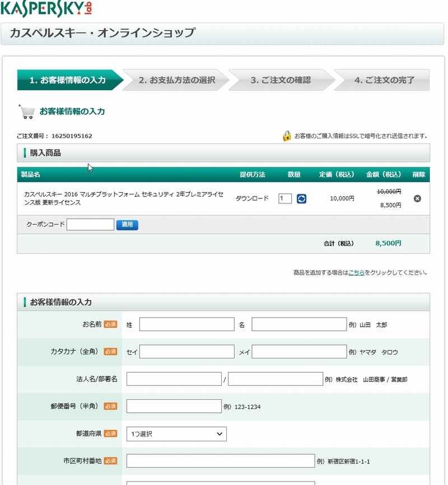Click the example text 123-1234

(x=248, y=407)
